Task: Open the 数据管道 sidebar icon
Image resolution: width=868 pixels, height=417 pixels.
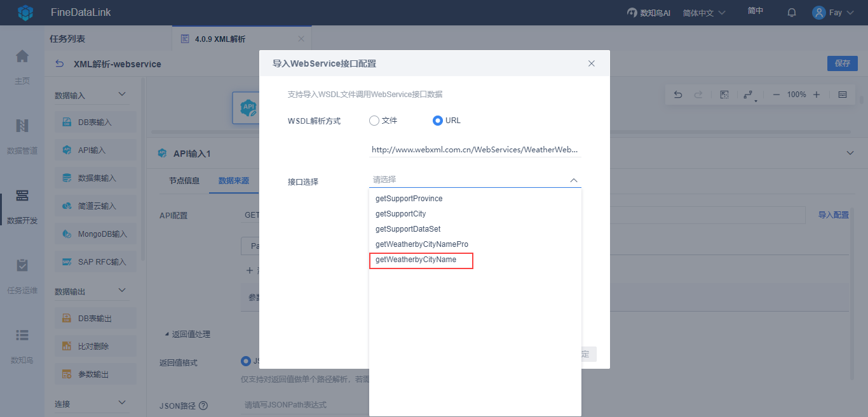Action: coord(22,126)
